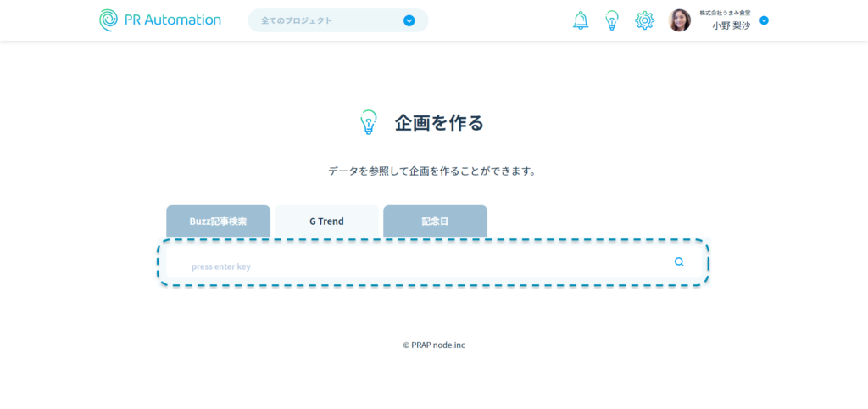Click the company name 株式会社うまみ食堂
Image resolution: width=868 pixels, height=409 pixels.
[x=725, y=13]
